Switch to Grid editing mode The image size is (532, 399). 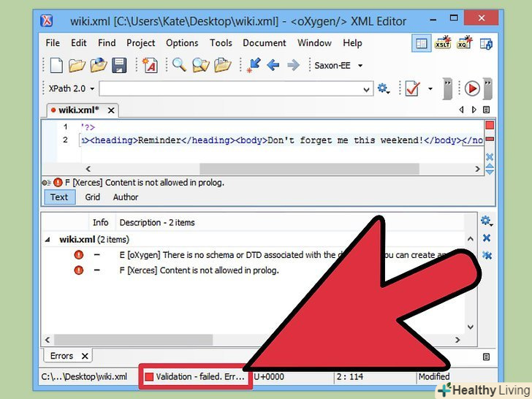click(92, 197)
